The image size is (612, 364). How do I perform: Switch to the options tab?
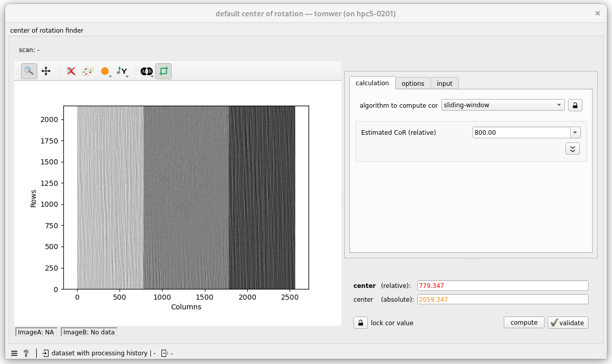[x=413, y=83]
